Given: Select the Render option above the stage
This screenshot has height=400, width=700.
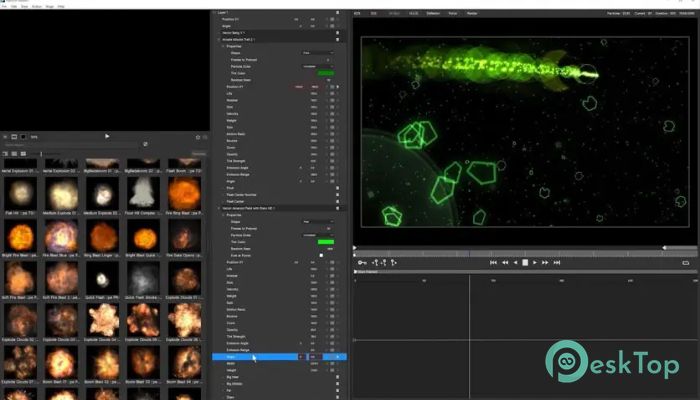Looking at the screenshot, I should coord(472,13).
